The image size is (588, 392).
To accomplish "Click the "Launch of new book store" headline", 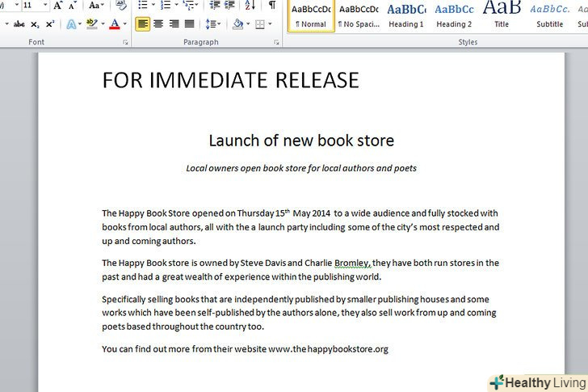I will click(301, 141).
